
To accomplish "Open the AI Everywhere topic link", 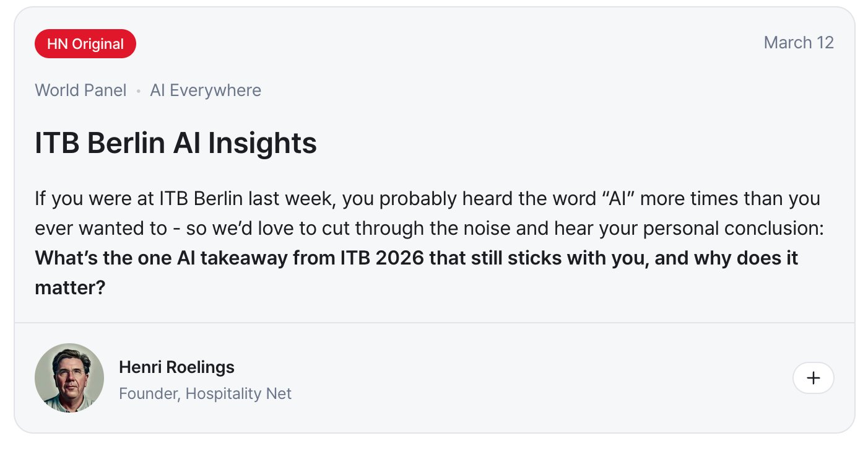I will pos(206,90).
